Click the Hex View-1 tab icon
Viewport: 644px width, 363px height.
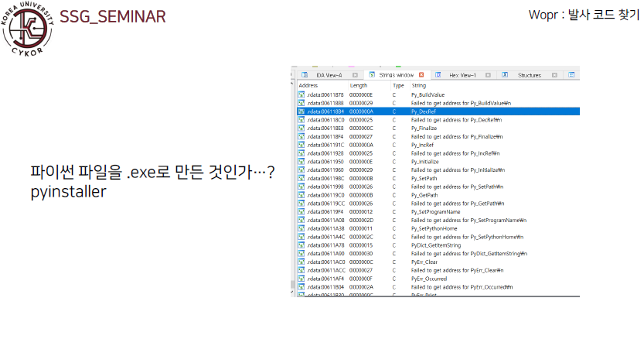(x=438, y=75)
